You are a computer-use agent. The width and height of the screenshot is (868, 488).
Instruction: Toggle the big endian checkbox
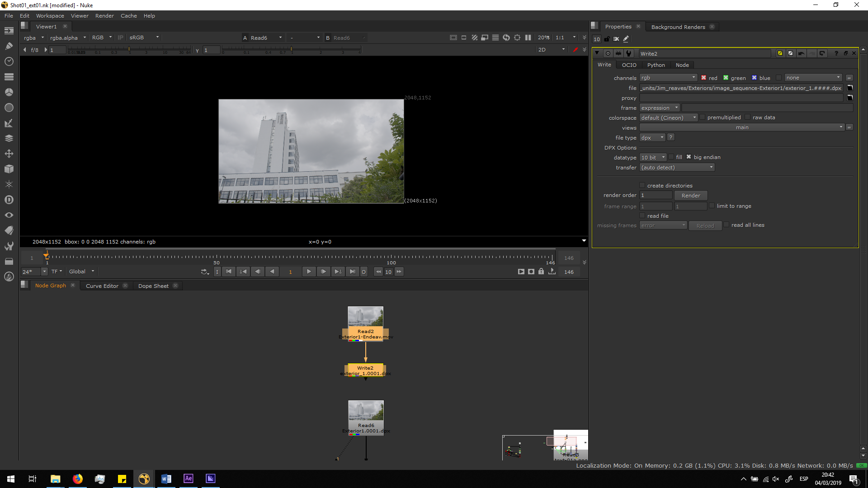(689, 157)
